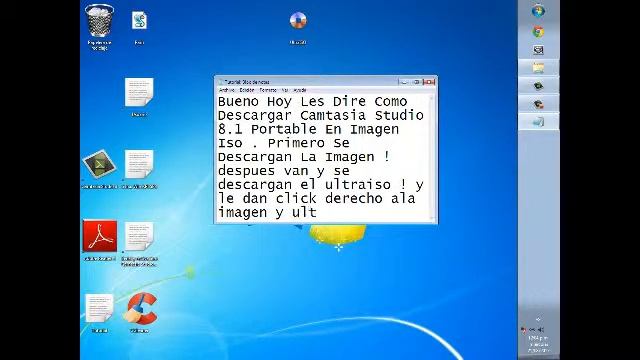Select the first Camtasia taskbar button
The height and width of the screenshot is (360, 640).
538,86
